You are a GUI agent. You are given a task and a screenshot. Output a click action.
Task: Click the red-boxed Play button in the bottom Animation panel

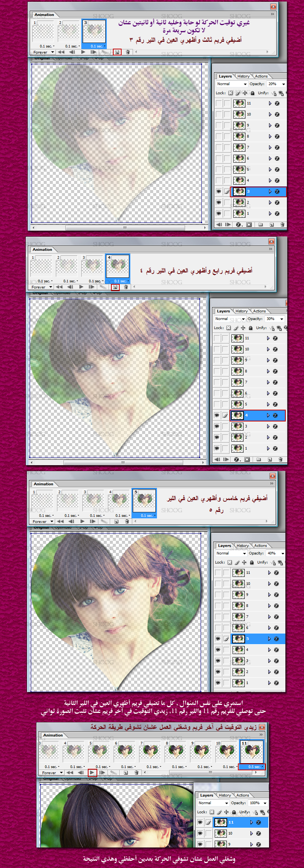[x=92, y=772]
